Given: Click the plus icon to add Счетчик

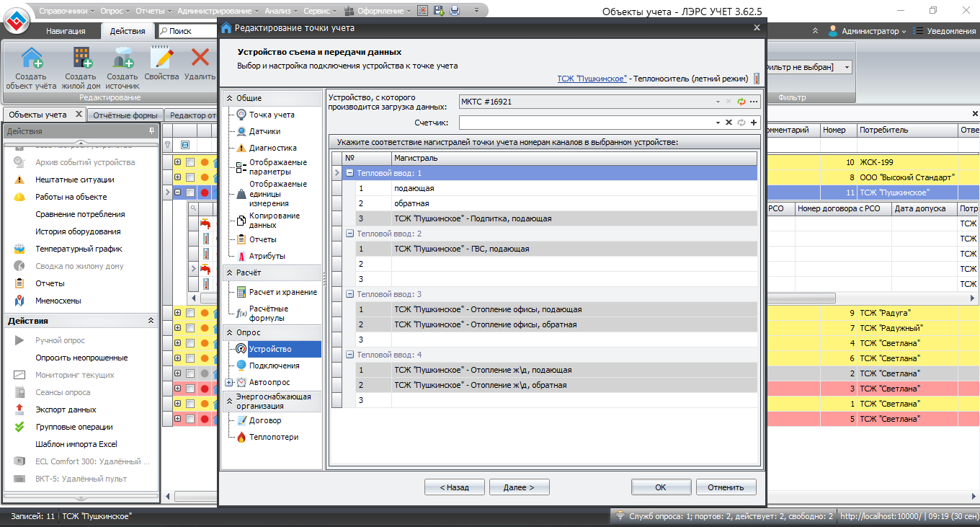Looking at the screenshot, I should pos(754,123).
